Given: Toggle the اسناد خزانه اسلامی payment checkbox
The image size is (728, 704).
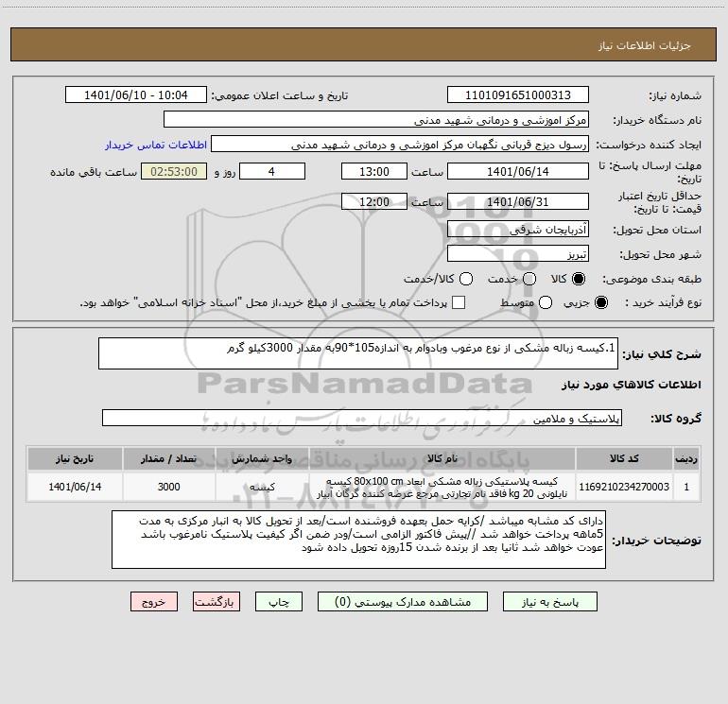Looking at the screenshot, I should pos(459,302).
